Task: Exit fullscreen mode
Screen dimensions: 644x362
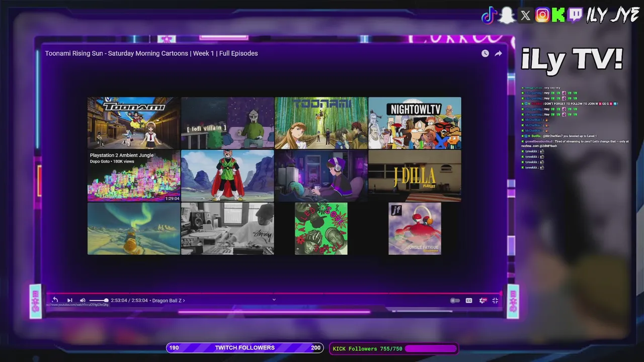Action: [x=495, y=301]
